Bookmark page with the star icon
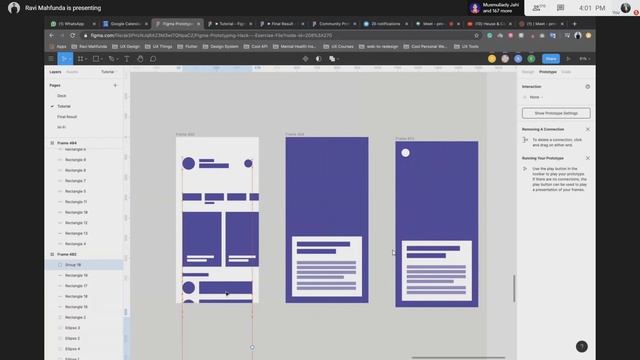640x360 pixels. [x=476, y=36]
